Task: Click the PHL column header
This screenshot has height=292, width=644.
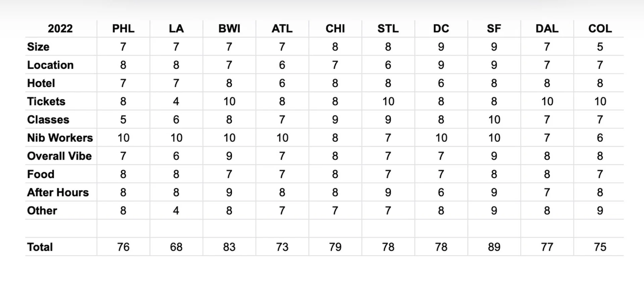Action: [x=123, y=28]
